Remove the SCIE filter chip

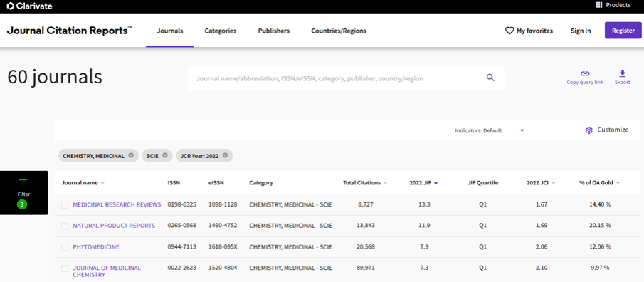point(165,155)
